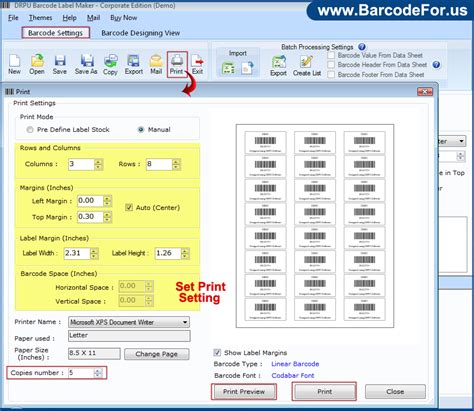
Task: Adjust the Label Height spinner arrows
Action: (x=185, y=254)
